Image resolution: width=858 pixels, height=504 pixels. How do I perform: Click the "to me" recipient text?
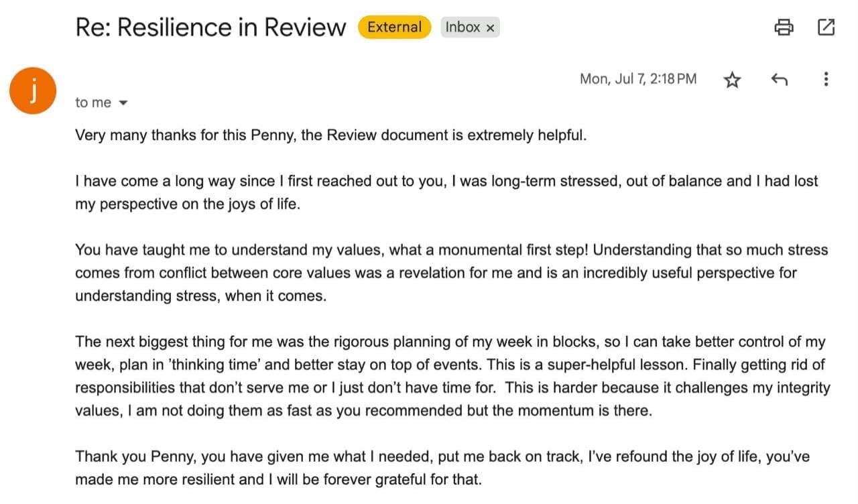tap(93, 103)
